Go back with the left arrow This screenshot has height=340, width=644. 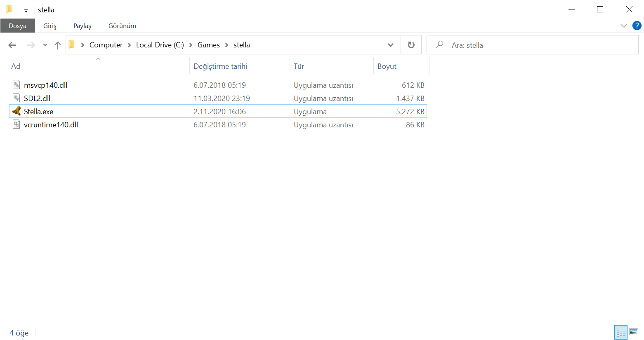pyautogui.click(x=12, y=45)
